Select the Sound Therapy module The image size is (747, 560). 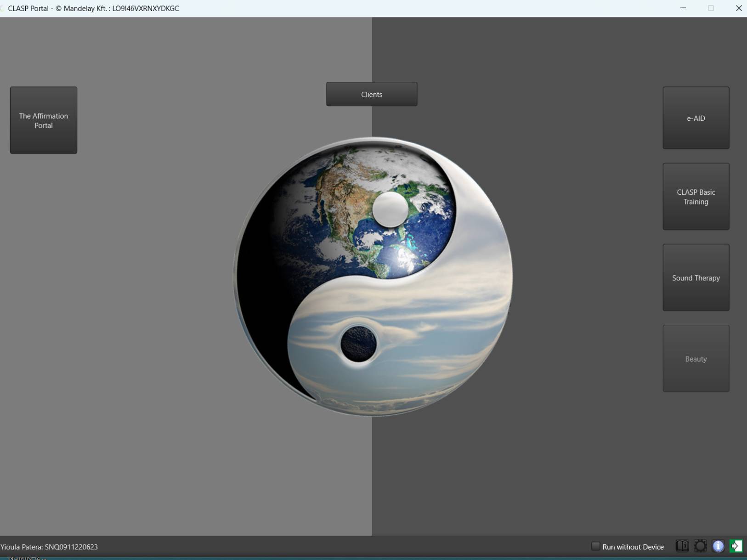(696, 278)
